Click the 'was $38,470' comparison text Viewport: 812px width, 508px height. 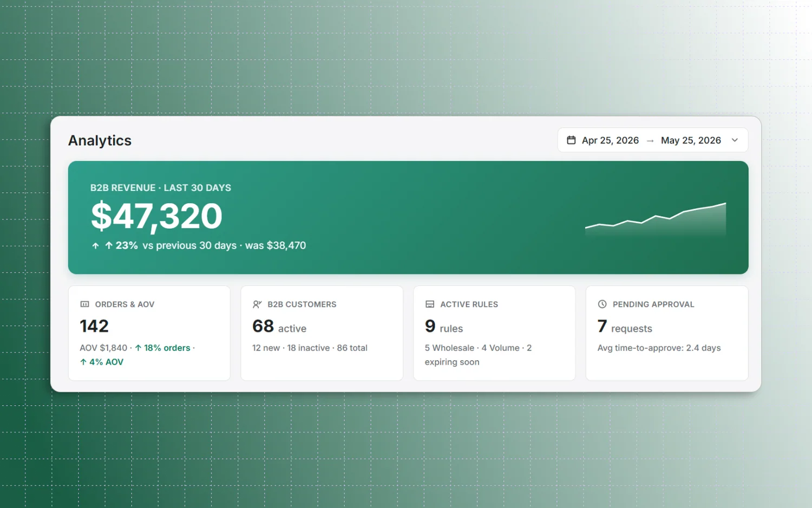pyautogui.click(x=276, y=245)
